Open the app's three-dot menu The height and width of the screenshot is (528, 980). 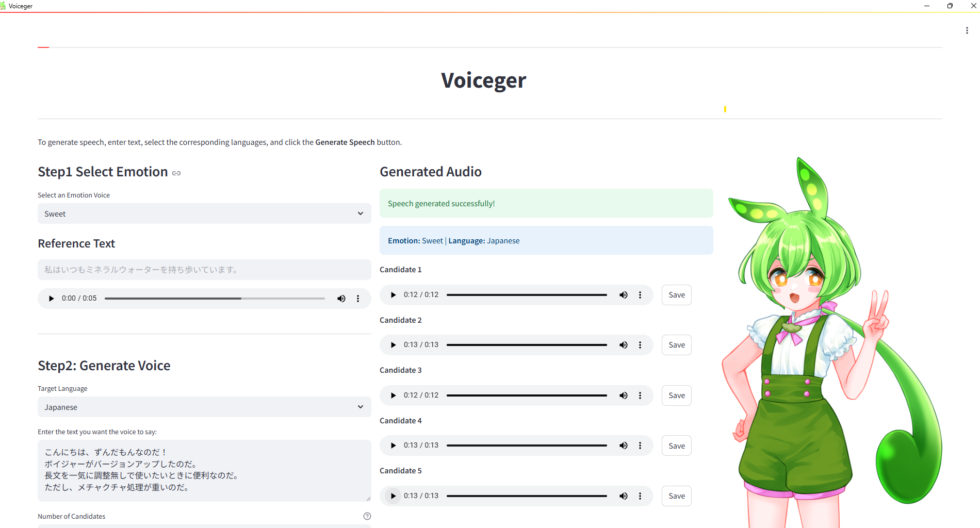[x=967, y=30]
